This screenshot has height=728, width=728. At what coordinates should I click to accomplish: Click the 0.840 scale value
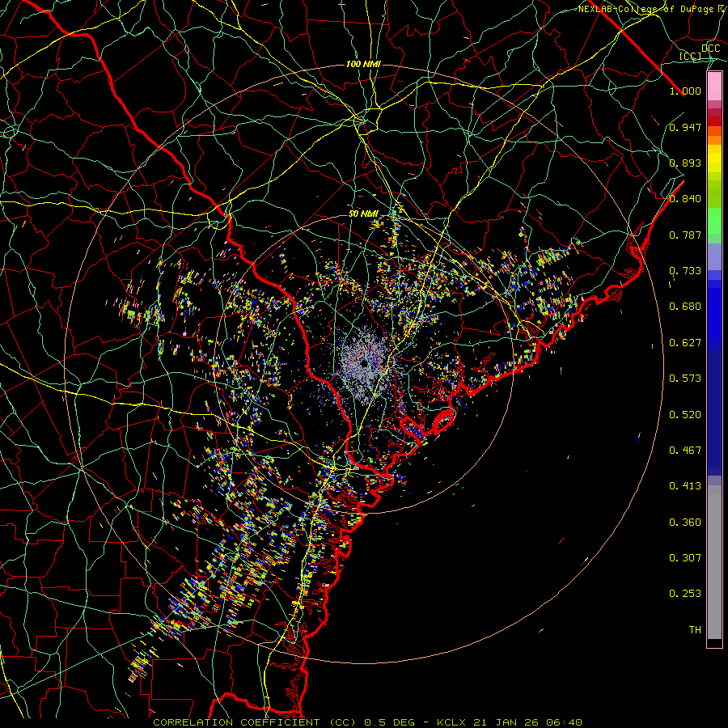(x=685, y=199)
